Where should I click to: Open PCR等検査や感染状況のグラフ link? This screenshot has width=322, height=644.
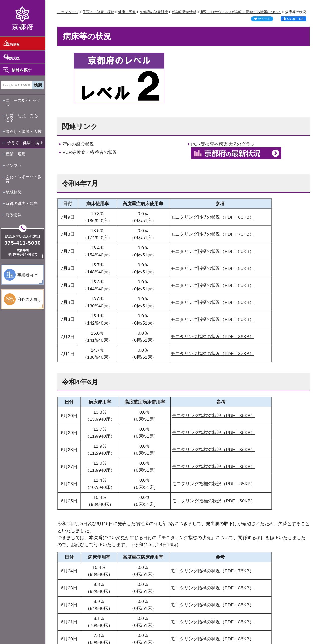223,144
